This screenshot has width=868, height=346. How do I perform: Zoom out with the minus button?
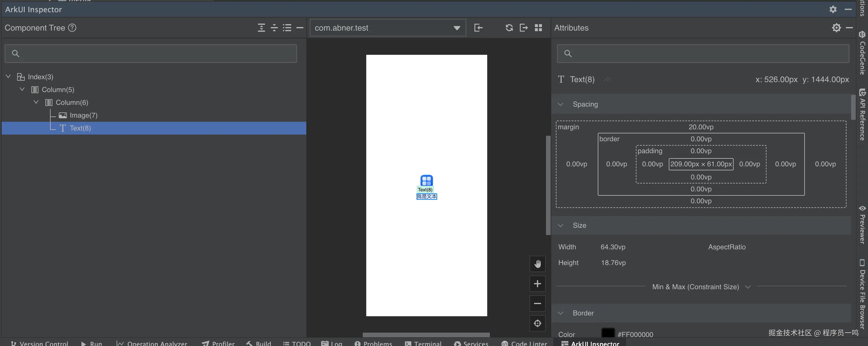[x=538, y=303]
